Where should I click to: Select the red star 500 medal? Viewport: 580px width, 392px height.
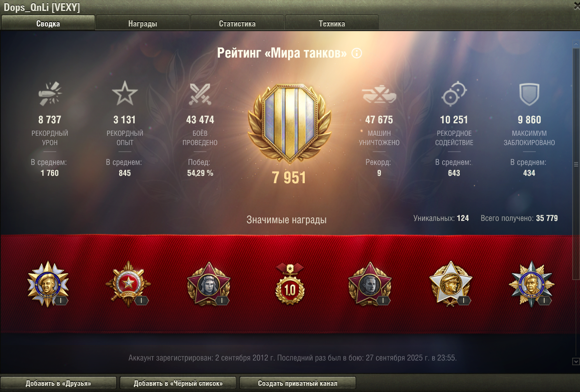point(128,284)
